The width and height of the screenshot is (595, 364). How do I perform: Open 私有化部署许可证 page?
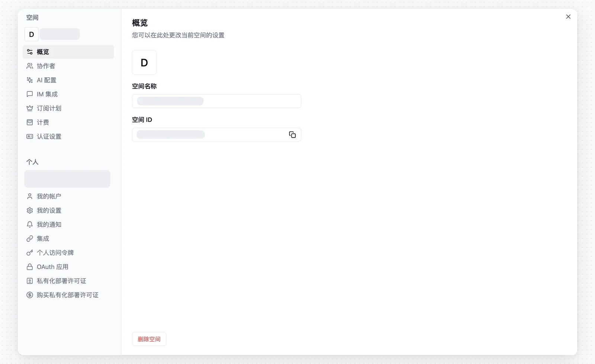[x=68, y=281]
